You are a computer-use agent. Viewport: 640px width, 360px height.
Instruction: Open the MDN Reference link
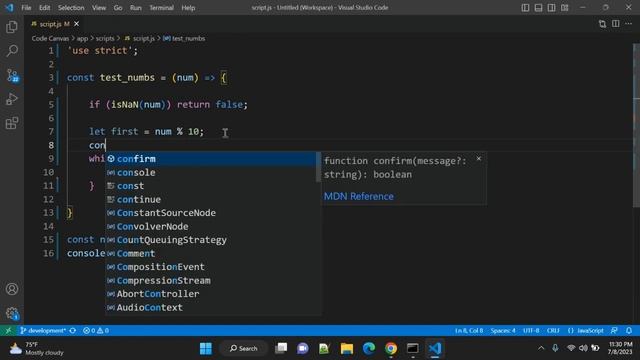(x=359, y=196)
